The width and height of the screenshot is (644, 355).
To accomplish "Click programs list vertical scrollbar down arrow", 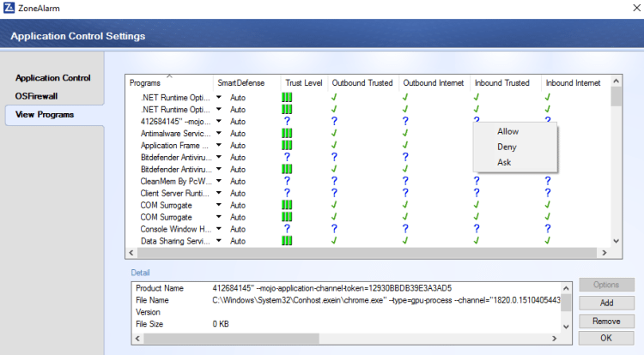I will (616, 241).
